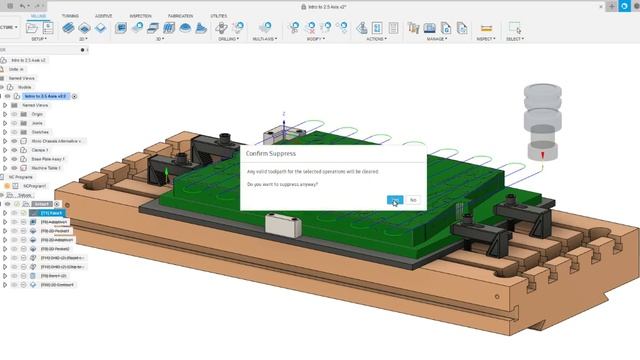
Task: Expand the Named Views tree node
Action: coord(5,105)
